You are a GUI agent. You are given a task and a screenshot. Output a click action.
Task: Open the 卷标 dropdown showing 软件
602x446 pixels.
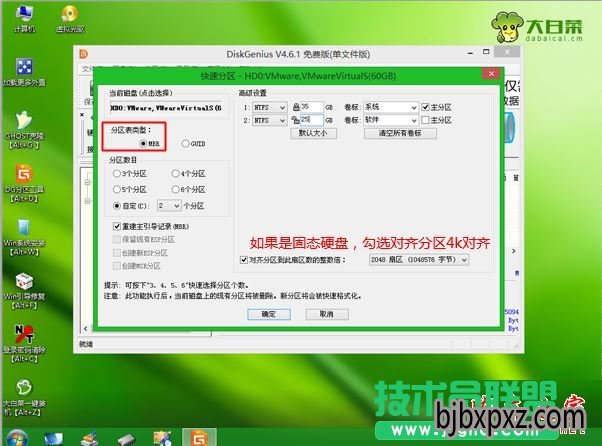pyautogui.click(x=390, y=120)
